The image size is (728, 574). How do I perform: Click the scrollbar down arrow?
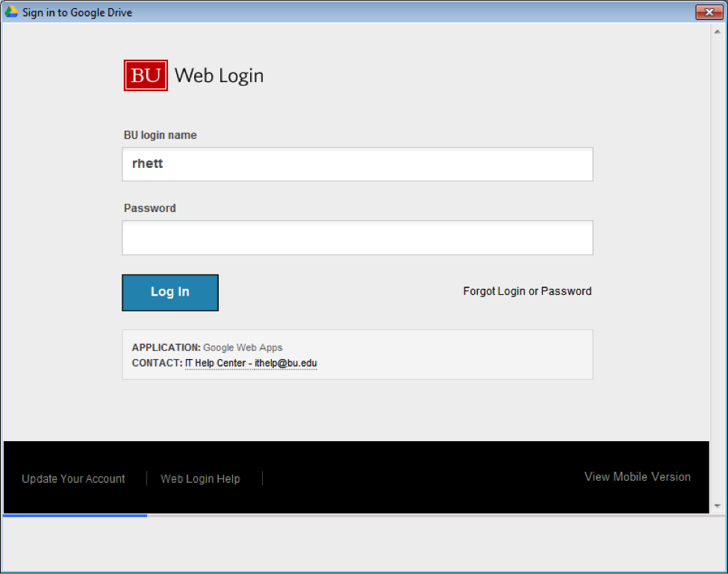pos(718,506)
